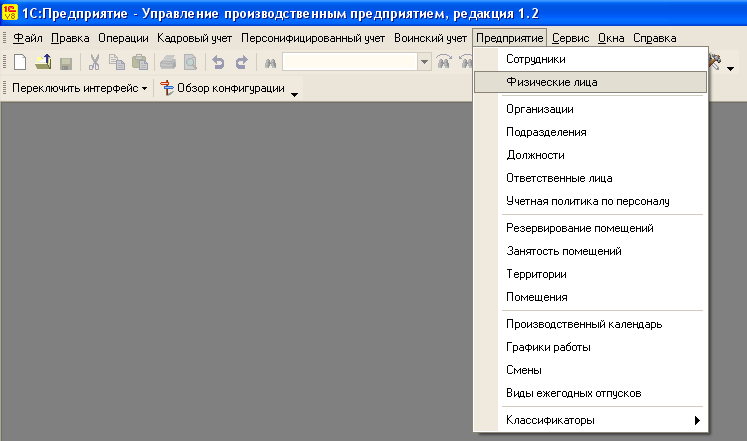Viewport: 747px width, 441px height.
Task: Open Виды ежегодных отпусков entry
Action: pos(591,393)
